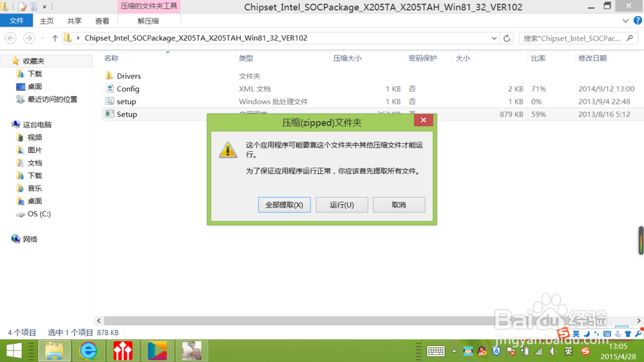The height and width of the screenshot is (362, 644).
Task: Open 音乐 in the navigation pane
Action: pos(35,189)
